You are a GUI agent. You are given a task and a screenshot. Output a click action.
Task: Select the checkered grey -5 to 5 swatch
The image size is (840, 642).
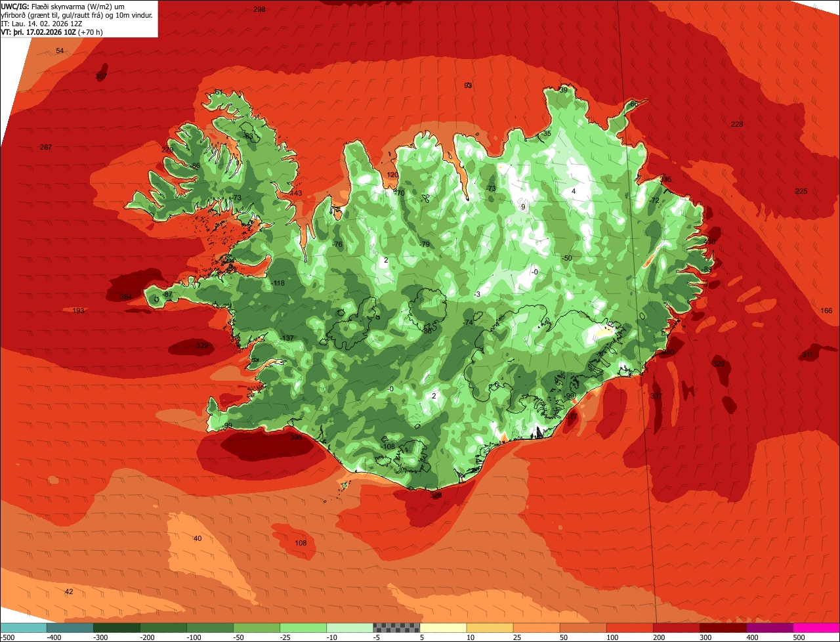(396, 628)
